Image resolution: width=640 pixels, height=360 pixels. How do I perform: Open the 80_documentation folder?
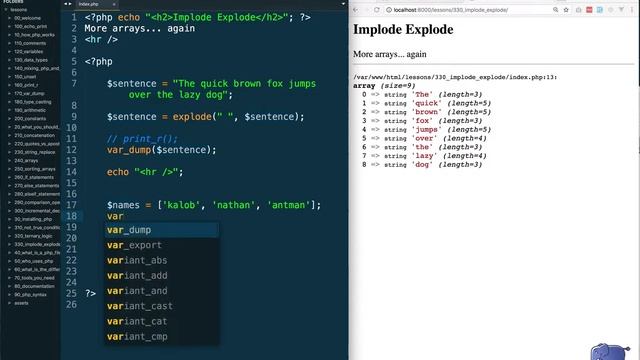coord(34,286)
